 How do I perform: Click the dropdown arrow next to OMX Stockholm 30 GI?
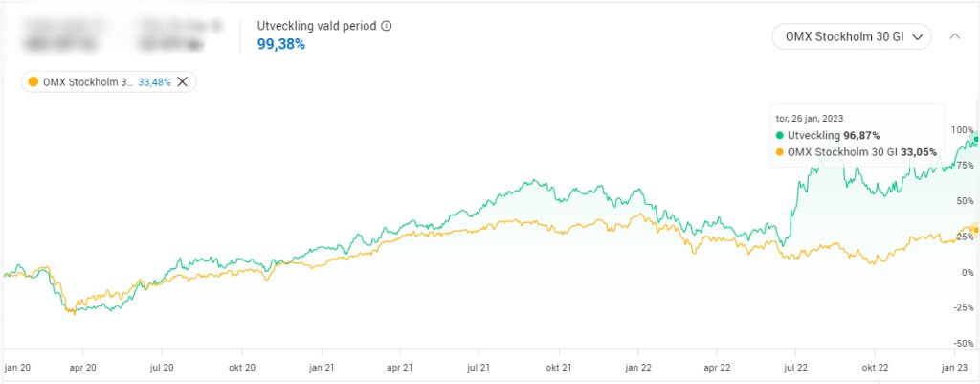(918, 36)
